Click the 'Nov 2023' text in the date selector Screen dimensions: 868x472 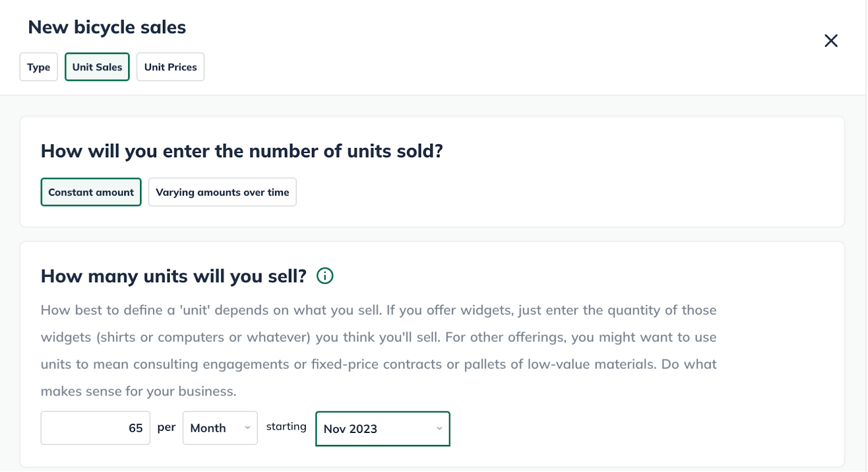[x=350, y=429]
